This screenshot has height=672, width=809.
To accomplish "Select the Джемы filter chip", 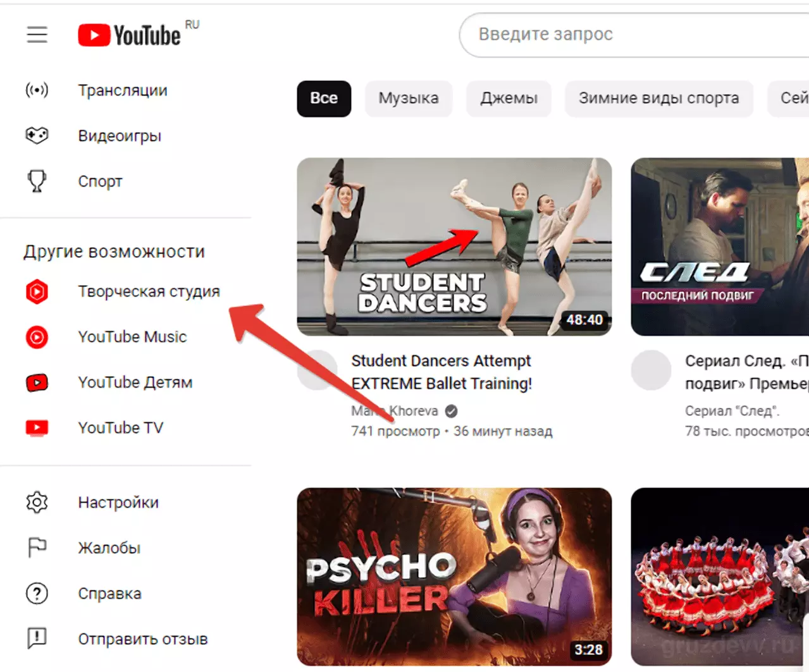I will point(509,99).
